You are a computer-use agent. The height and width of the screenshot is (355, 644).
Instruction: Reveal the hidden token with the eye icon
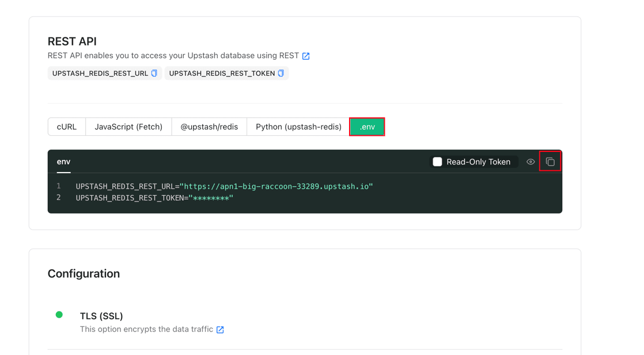[x=530, y=161]
